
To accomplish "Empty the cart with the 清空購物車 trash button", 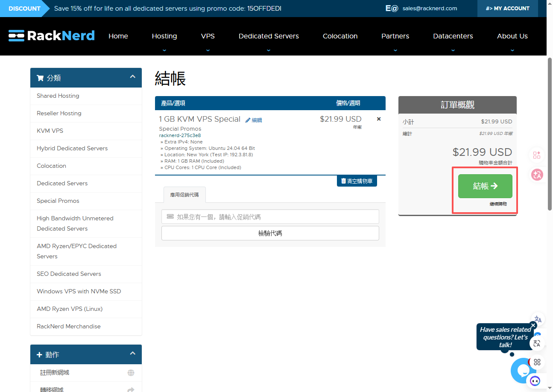I will pyautogui.click(x=357, y=181).
